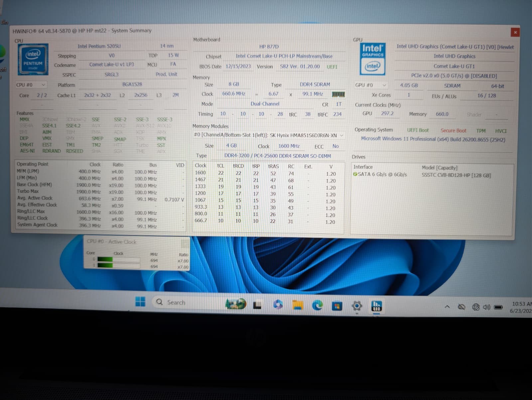Click drive model SSSTC CVB-8D128-HP [128 GB]
Screen dimensions: 532x400
coord(456,175)
